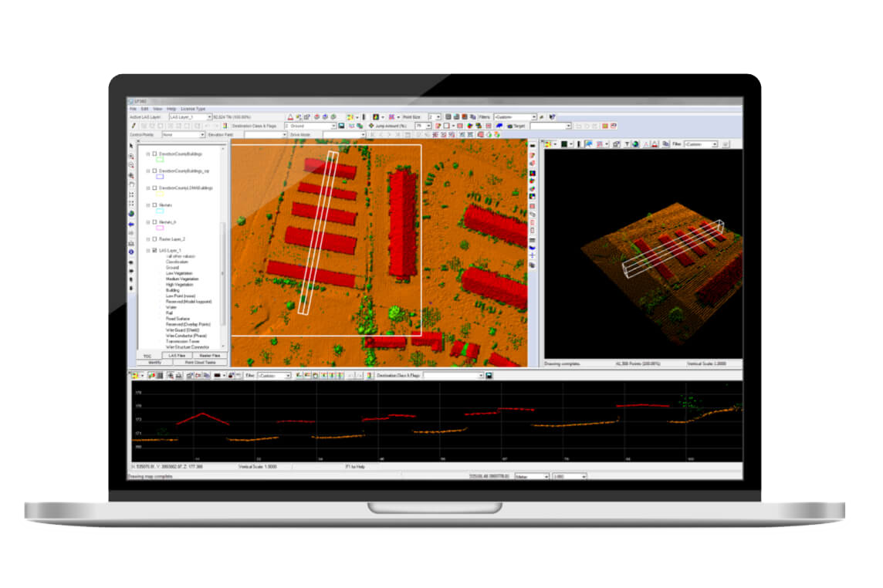Click the zoom in magnifier tool

coord(131,156)
